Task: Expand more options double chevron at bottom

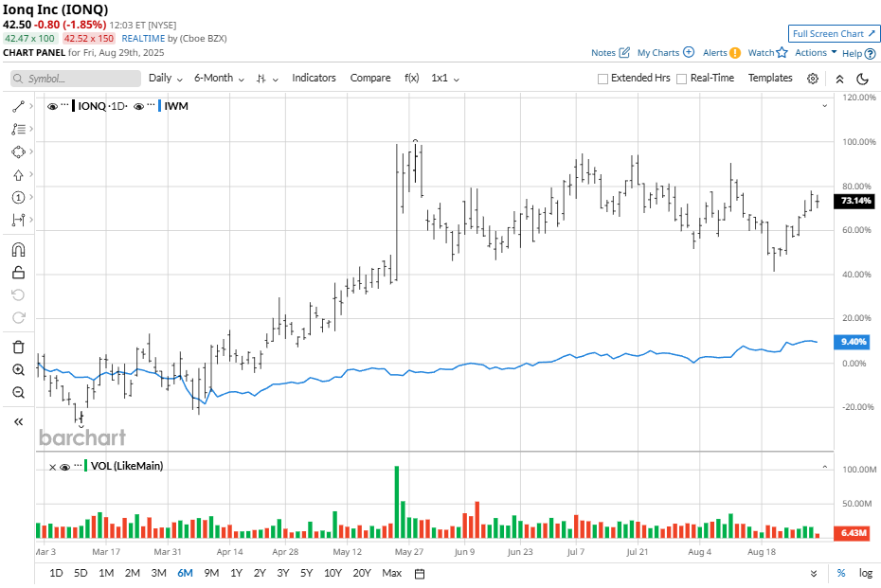Action: [x=814, y=574]
